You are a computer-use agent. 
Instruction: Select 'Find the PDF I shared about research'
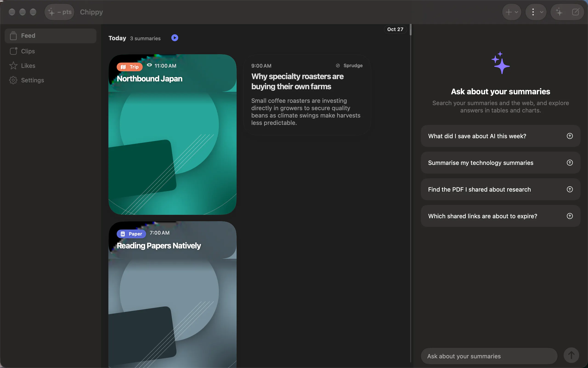point(500,189)
